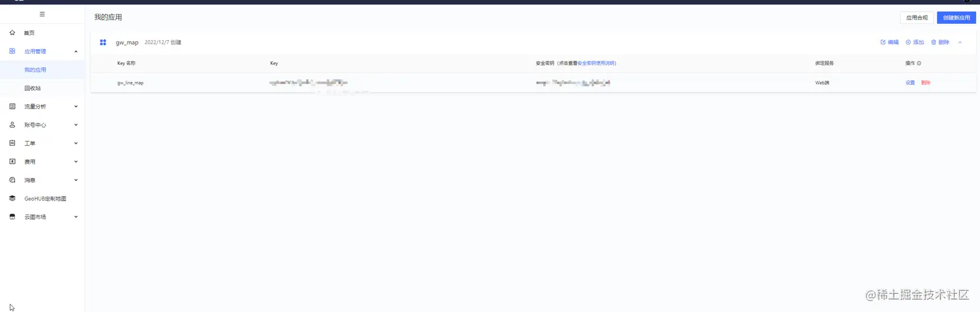Screen dimensions: 980x312
Task: Click the 工单 ticket icon
Action: tap(12, 143)
